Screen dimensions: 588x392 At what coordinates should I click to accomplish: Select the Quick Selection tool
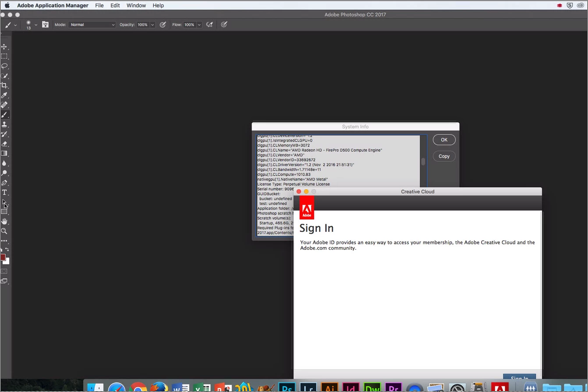coord(4,76)
